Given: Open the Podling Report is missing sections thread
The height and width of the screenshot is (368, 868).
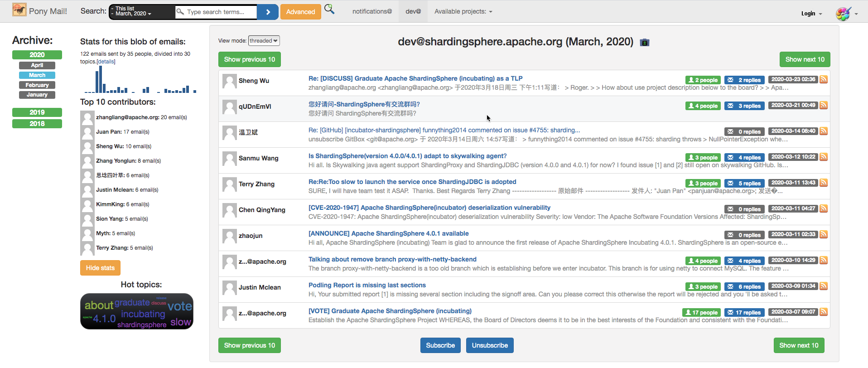Looking at the screenshot, I should pyautogui.click(x=367, y=285).
